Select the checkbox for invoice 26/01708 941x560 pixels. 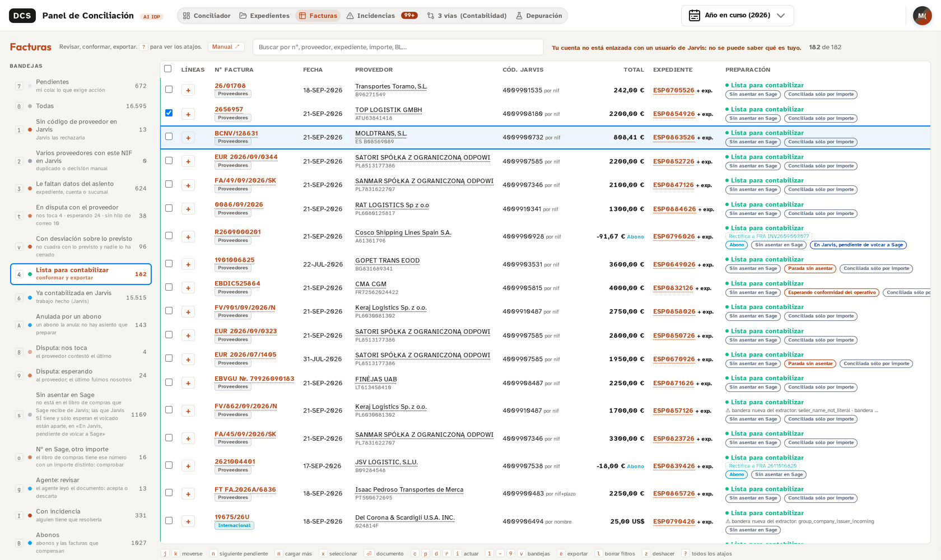click(x=169, y=89)
